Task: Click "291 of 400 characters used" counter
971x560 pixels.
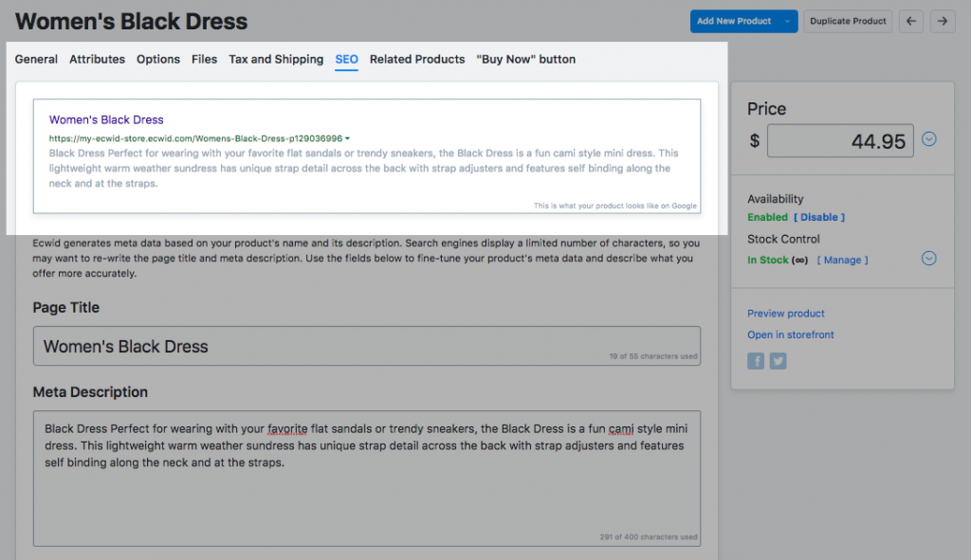Action: point(649,537)
